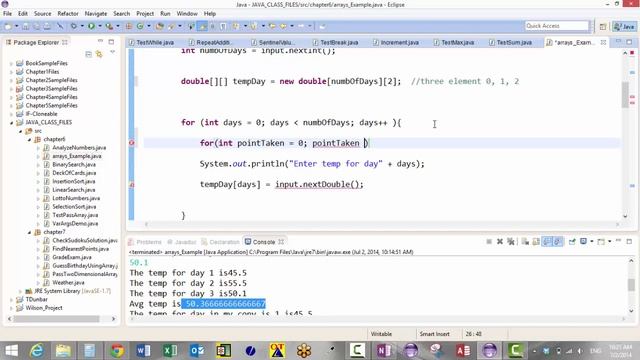Open the Open Perspective icon beside Quick Access

point(603,27)
